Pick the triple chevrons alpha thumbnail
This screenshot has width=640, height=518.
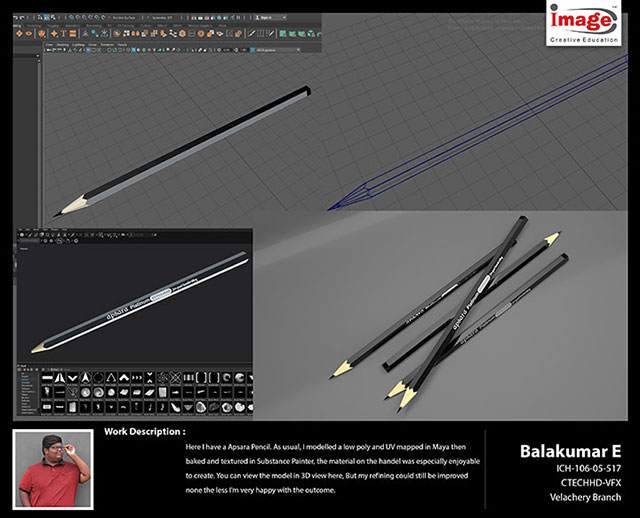pos(137,378)
